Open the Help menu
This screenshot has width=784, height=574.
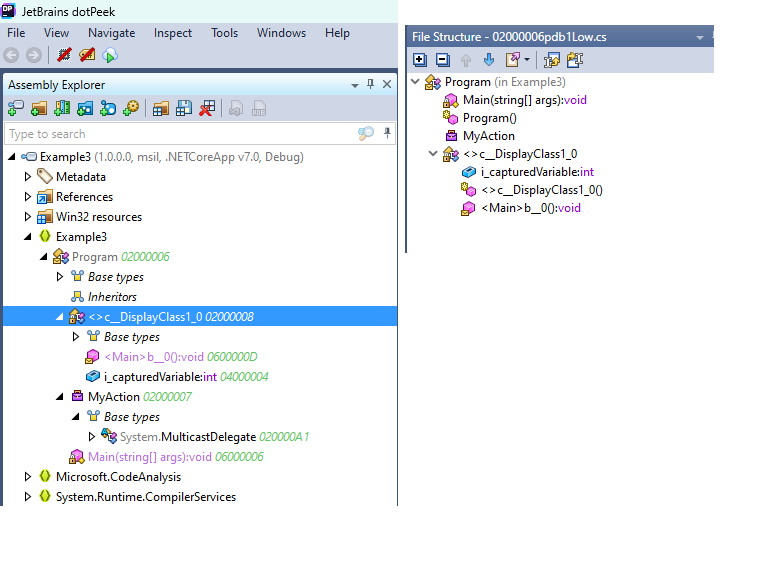click(338, 33)
